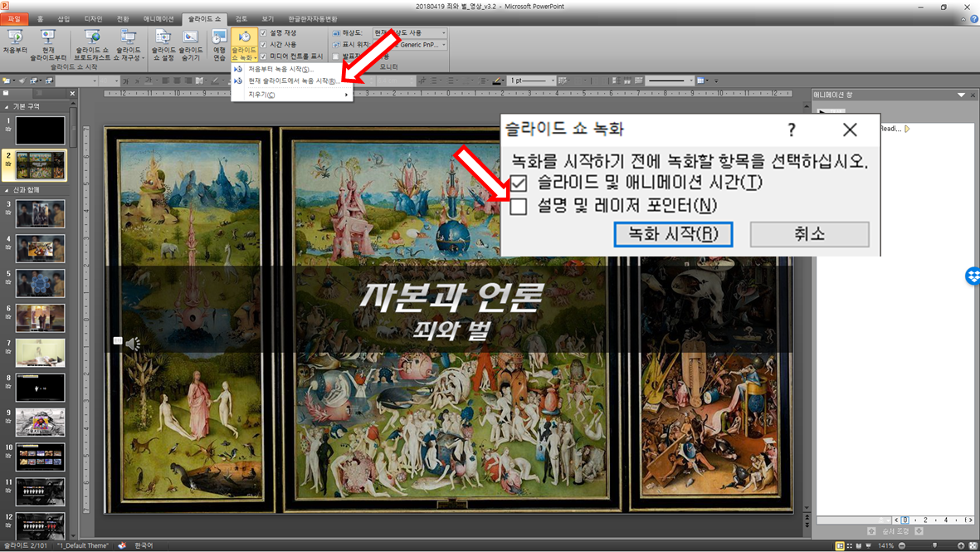Switch to the 애니메이션 tab
The width and height of the screenshot is (980, 552).
158,19
